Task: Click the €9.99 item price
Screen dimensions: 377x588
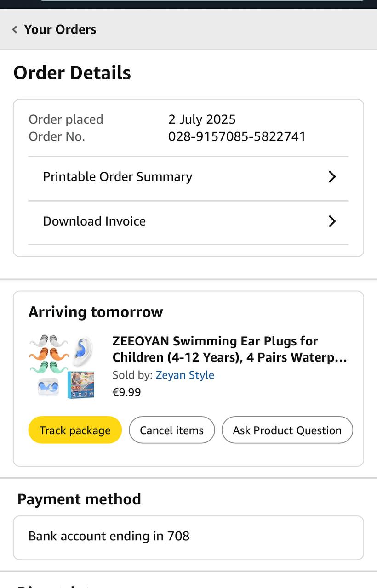Action: (x=126, y=392)
